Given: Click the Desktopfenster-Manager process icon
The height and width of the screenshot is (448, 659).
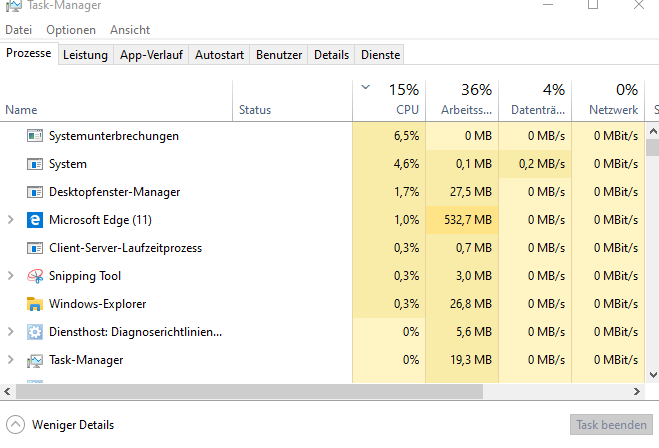Looking at the screenshot, I should click(35, 192).
